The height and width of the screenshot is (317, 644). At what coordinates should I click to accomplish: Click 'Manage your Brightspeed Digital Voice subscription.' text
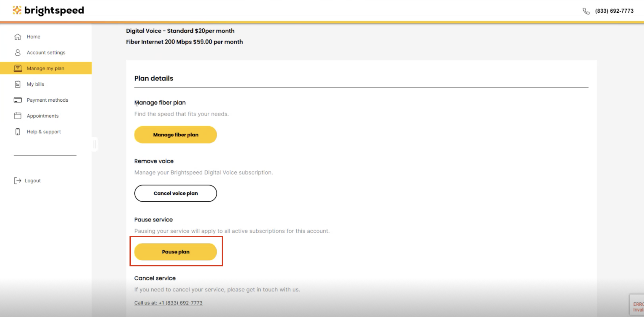point(204,172)
